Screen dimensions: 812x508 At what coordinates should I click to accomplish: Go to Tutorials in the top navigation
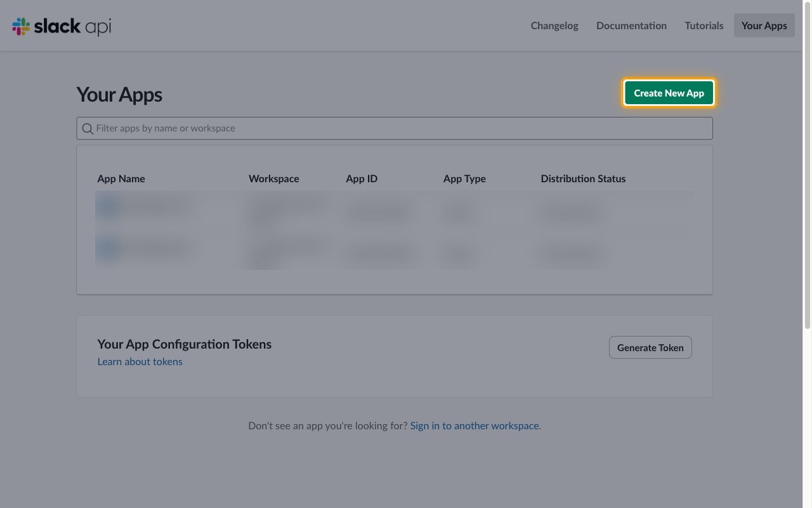pos(704,25)
